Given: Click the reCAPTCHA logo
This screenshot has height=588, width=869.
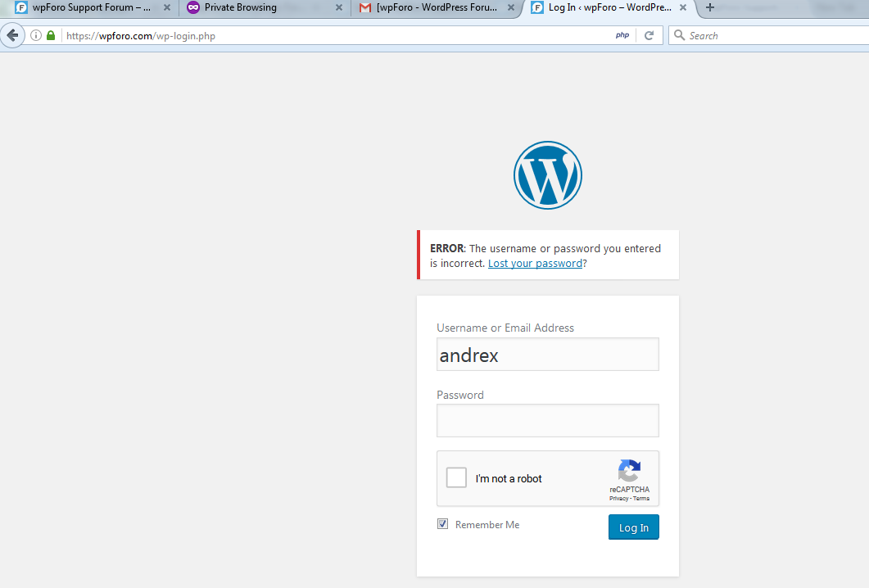Looking at the screenshot, I should [629, 471].
